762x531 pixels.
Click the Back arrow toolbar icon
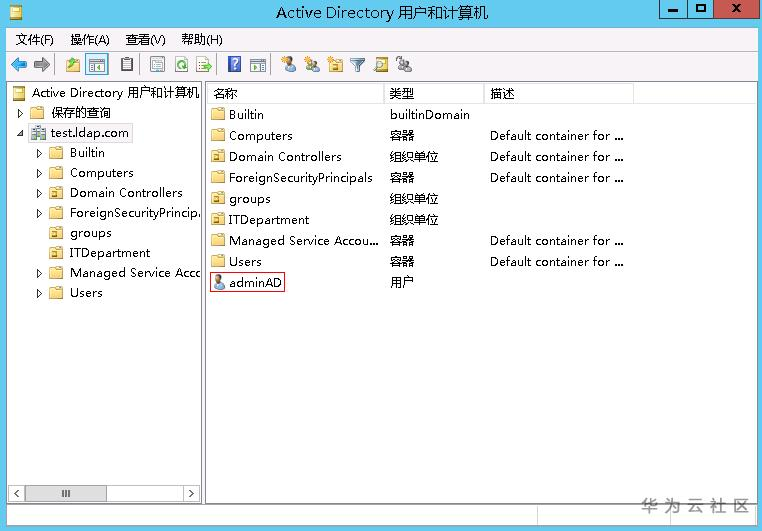(19, 65)
